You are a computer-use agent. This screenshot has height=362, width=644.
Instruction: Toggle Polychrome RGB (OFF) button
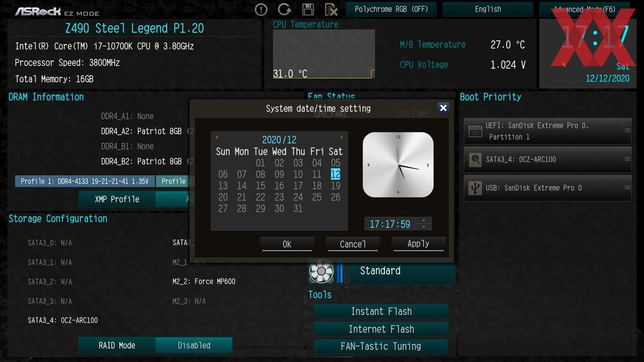click(x=392, y=9)
